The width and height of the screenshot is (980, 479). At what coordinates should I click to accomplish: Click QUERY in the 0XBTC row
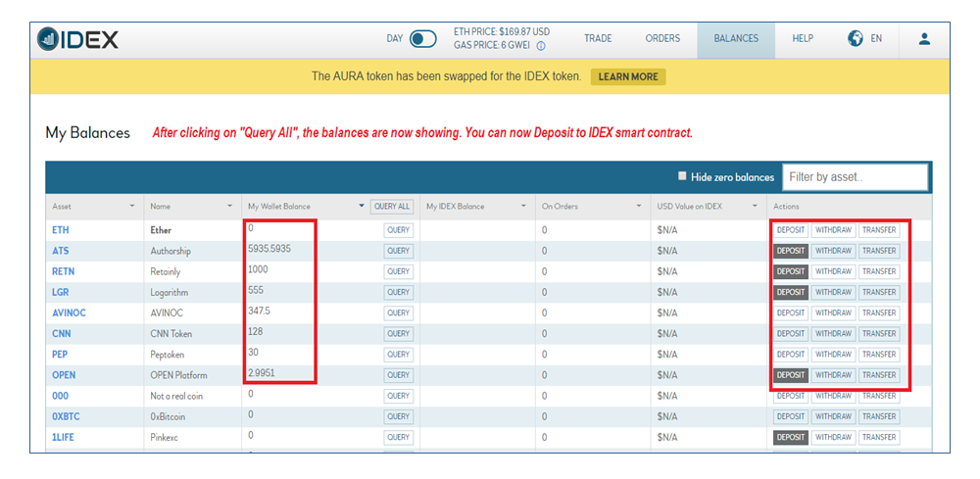[398, 416]
